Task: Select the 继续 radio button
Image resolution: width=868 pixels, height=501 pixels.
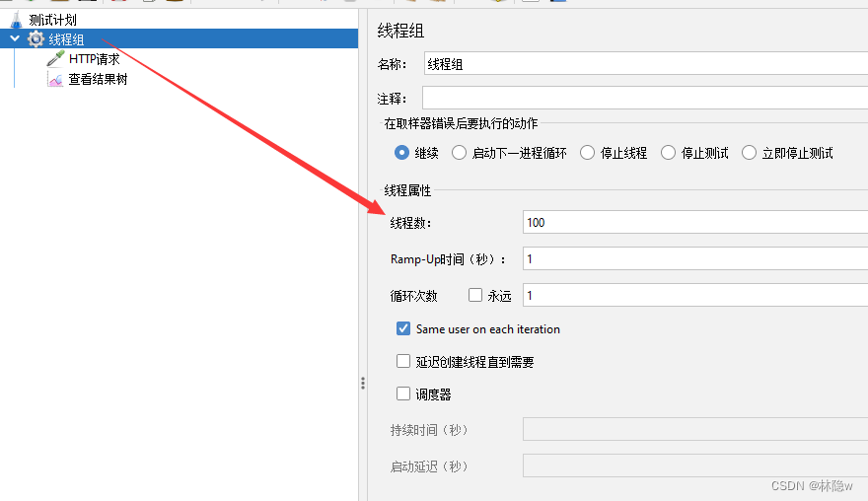Action: pos(401,152)
